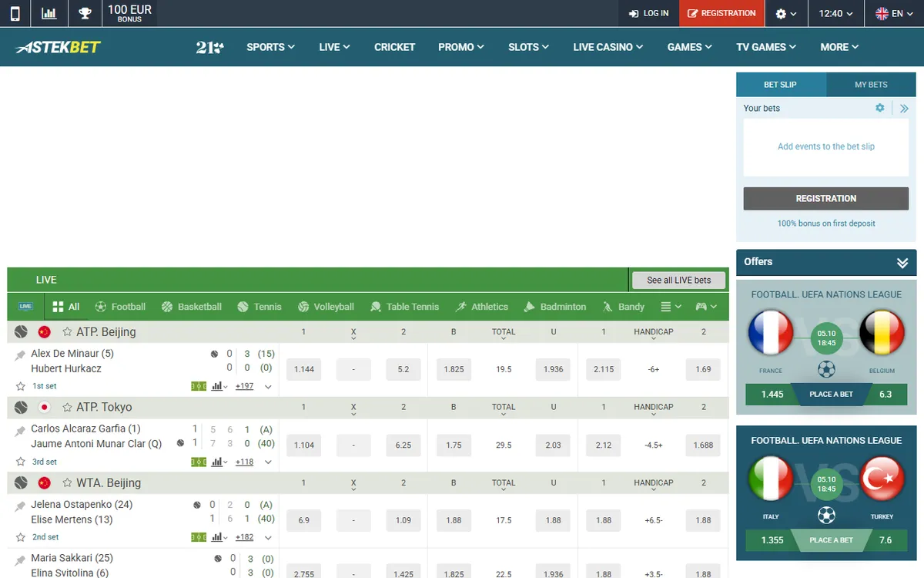Collapse the Offers panel

click(902, 263)
